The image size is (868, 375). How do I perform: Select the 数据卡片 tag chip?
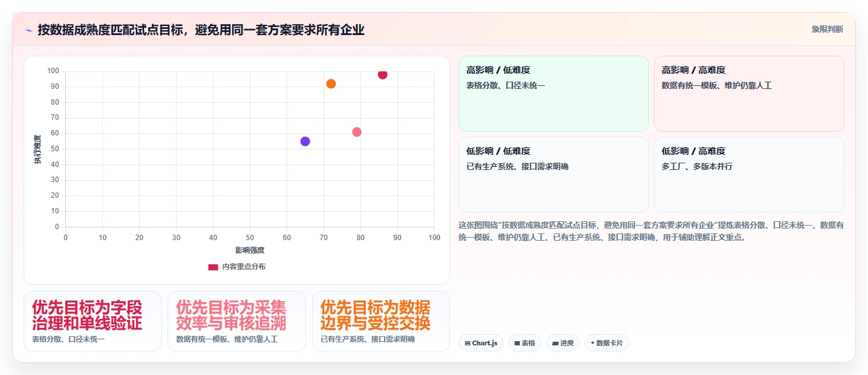click(607, 343)
